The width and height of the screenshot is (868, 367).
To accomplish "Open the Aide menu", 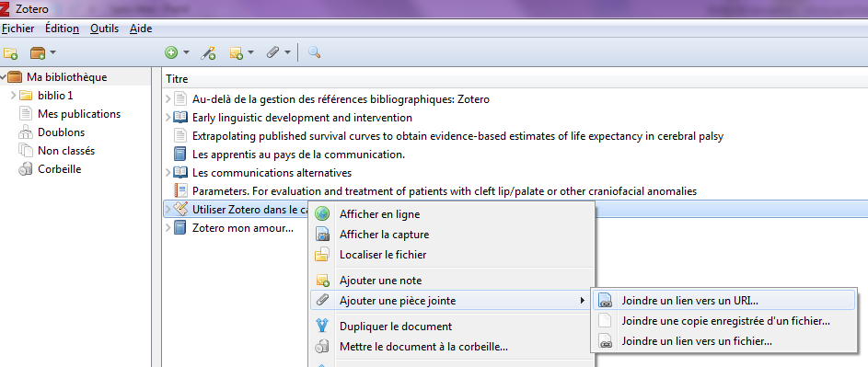I will pos(141,29).
